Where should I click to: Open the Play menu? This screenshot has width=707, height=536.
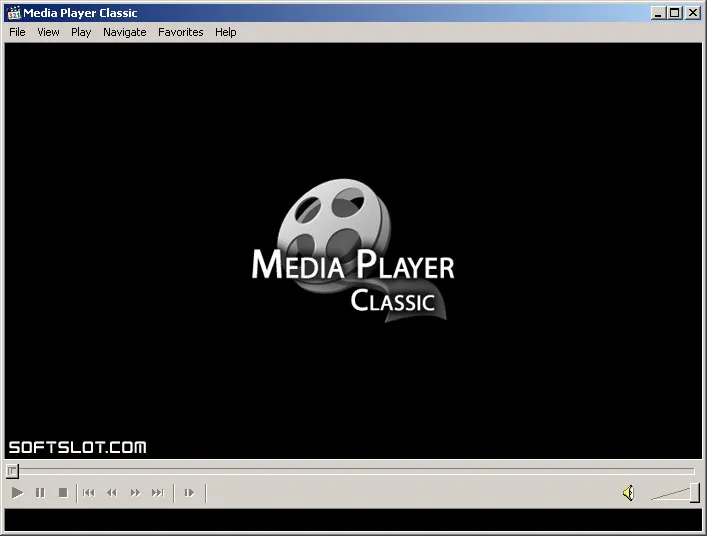click(81, 32)
